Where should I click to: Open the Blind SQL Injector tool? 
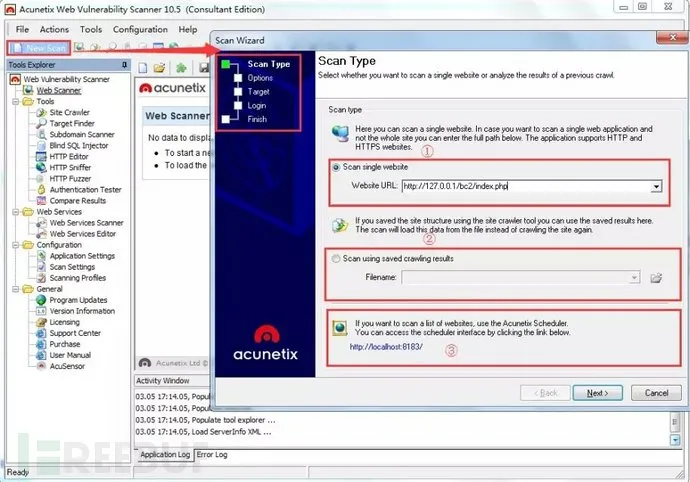(79, 145)
